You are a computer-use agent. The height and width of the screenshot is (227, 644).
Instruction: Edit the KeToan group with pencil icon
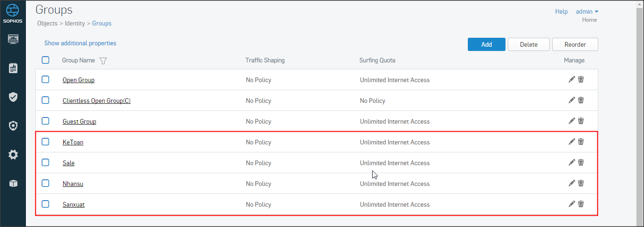click(572, 142)
